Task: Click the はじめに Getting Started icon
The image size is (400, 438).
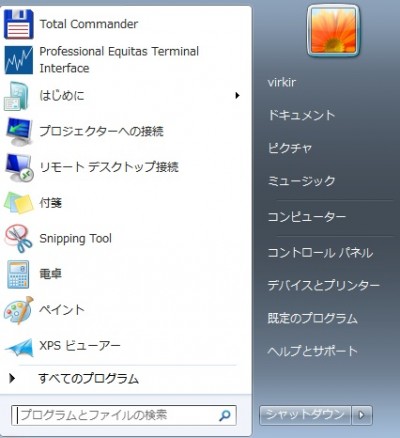Action: pyautogui.click(x=17, y=96)
